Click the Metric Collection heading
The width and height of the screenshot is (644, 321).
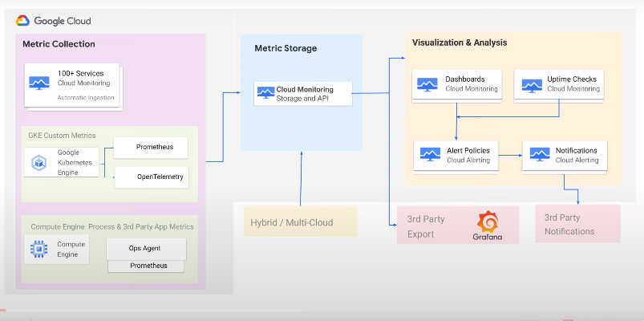(x=59, y=44)
